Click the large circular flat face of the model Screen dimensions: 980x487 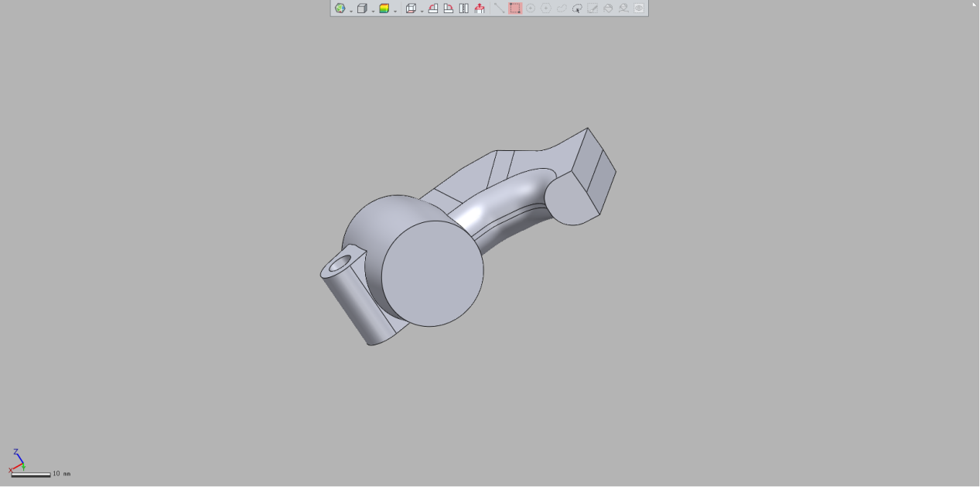click(x=432, y=272)
